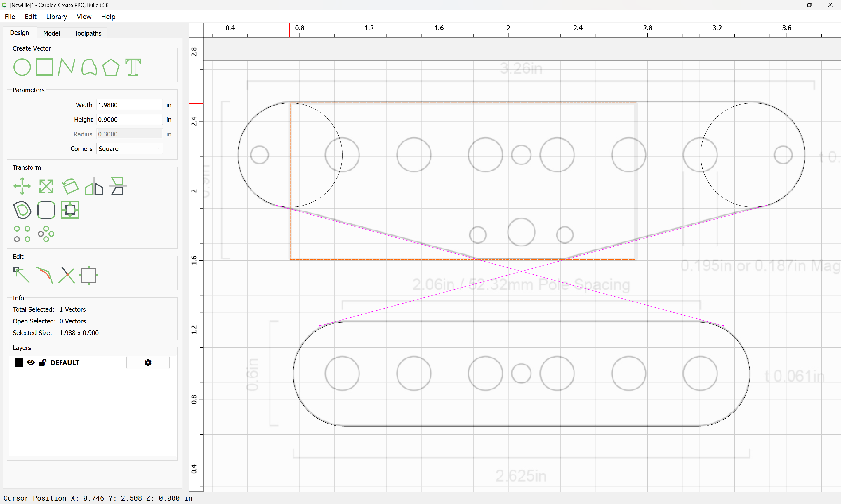Switch to the Model tab
The height and width of the screenshot is (504, 841).
coord(52,33)
